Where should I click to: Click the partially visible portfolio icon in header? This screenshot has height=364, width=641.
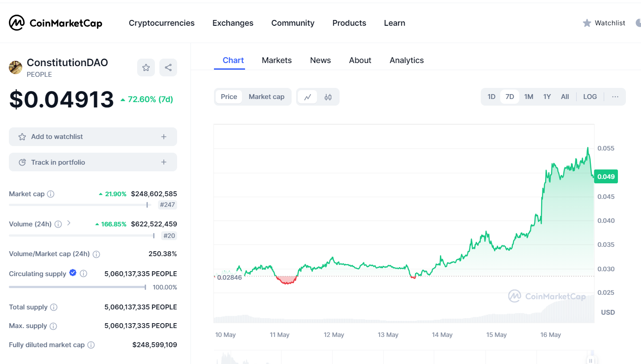[638, 23]
